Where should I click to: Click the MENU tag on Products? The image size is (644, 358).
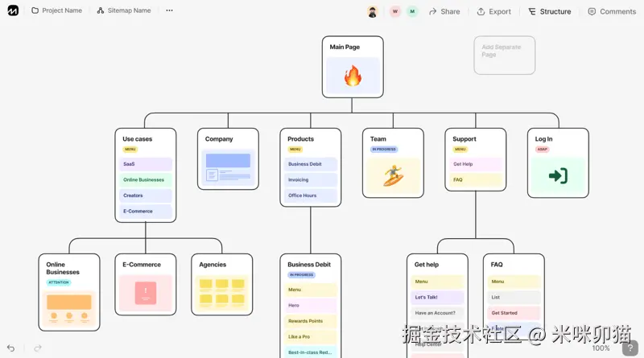[295, 150]
